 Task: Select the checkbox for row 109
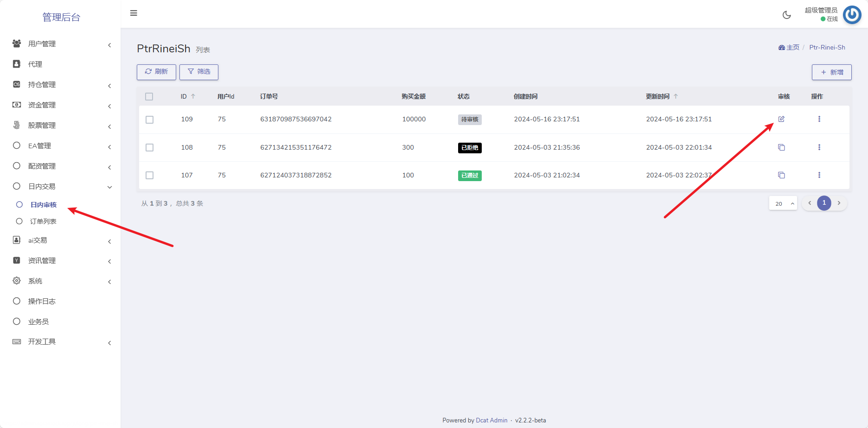[x=149, y=120]
